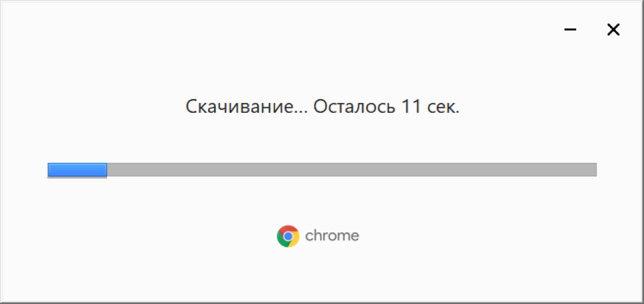Click the ellipsis after "Скачивание"
Screen dimensions: 644x304
click(x=301, y=111)
